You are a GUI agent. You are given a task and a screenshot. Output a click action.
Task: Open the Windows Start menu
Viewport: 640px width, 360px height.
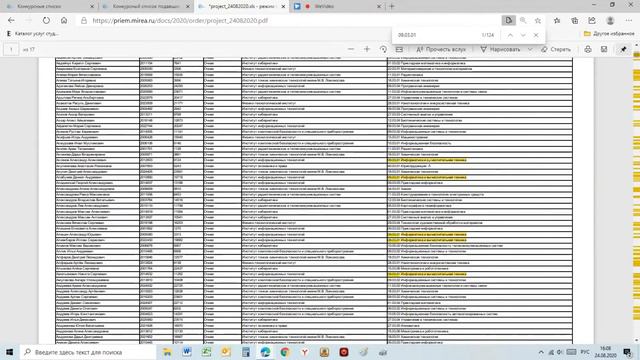pyautogui.click(x=9, y=352)
